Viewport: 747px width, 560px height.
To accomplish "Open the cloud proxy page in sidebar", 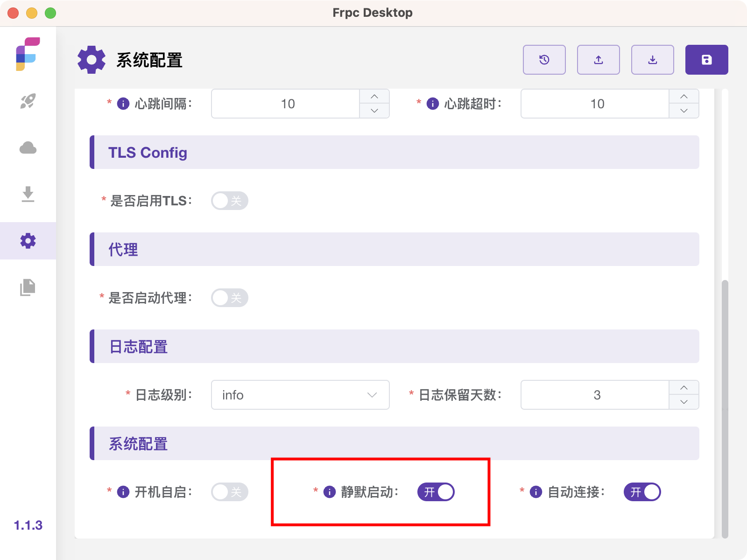I will point(28,148).
